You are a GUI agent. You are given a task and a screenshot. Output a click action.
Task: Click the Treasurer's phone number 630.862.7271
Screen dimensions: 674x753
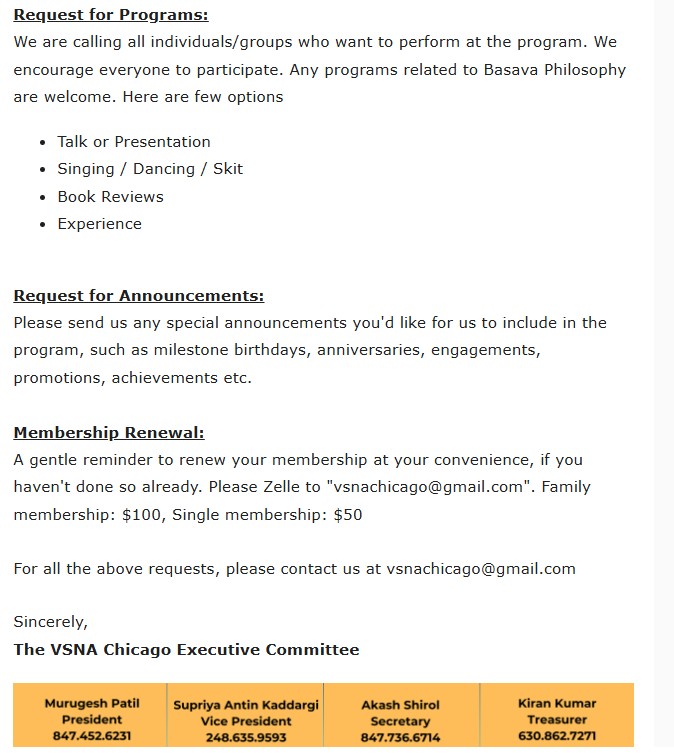[557, 737]
